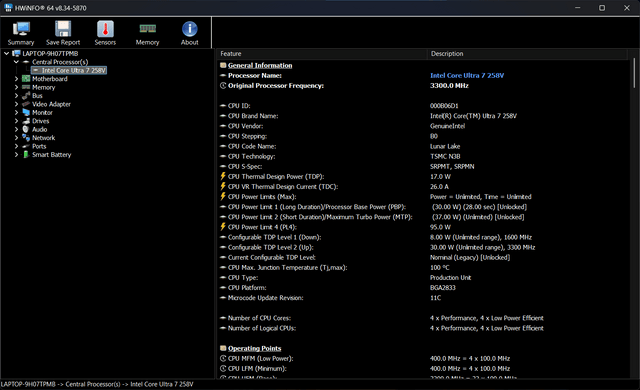Click the right pane vertical scrollbar thumb
This screenshot has width=640, height=390.
634,73
